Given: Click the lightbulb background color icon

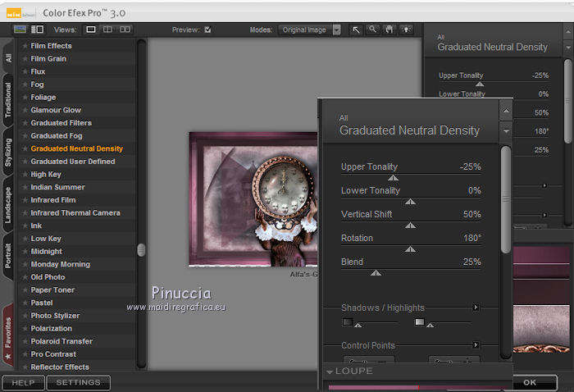Looking at the screenshot, I should 405,30.
